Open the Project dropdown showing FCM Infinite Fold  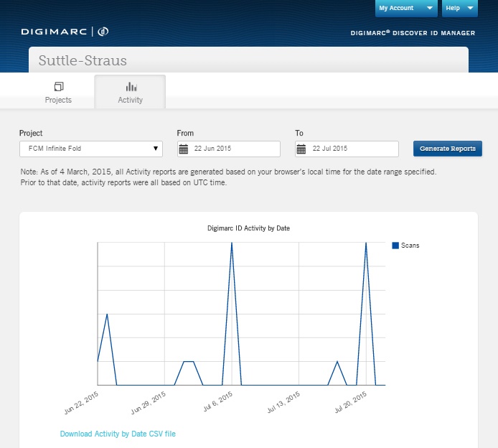tap(90, 149)
